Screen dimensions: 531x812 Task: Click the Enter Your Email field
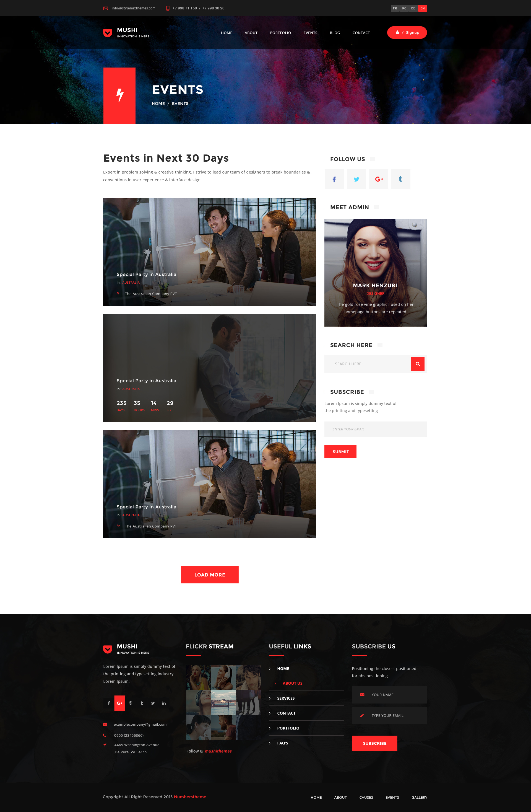(375, 429)
